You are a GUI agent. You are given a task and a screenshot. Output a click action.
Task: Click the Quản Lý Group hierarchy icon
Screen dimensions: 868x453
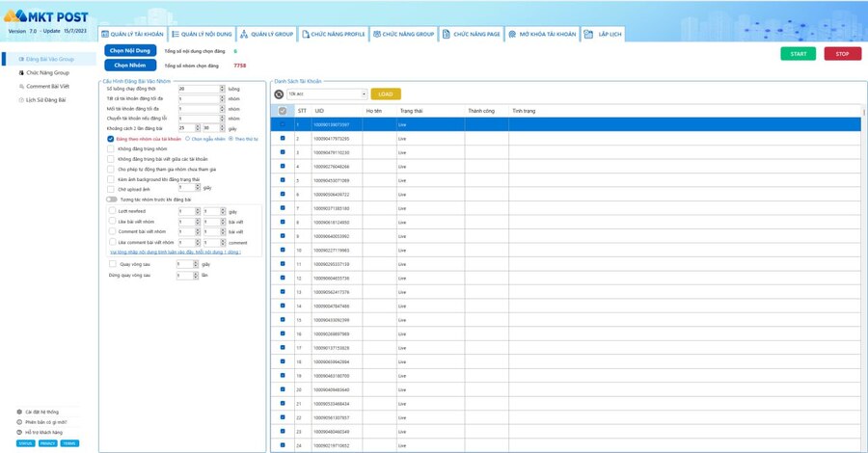point(244,35)
